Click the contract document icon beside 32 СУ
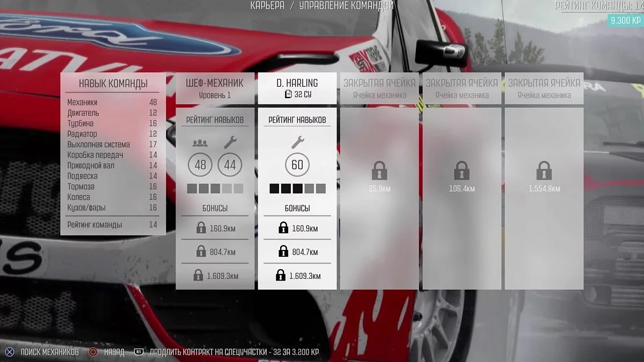 [289, 95]
